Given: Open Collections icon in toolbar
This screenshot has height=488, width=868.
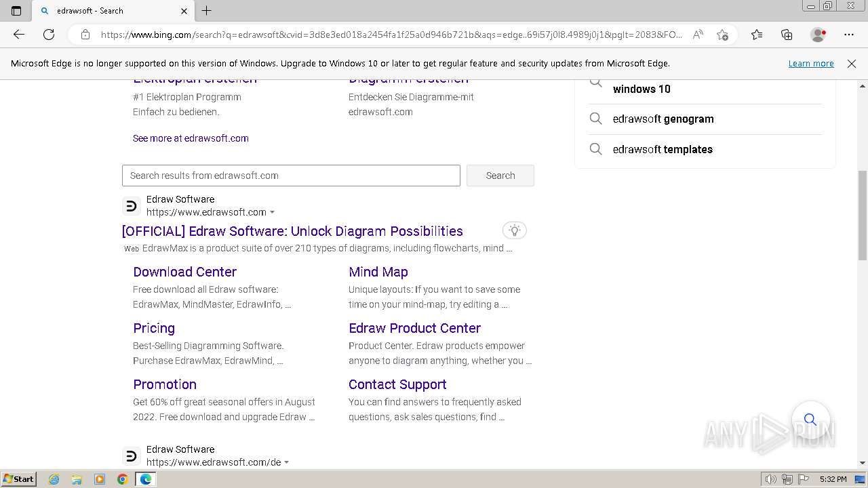Looking at the screenshot, I should click(787, 35).
